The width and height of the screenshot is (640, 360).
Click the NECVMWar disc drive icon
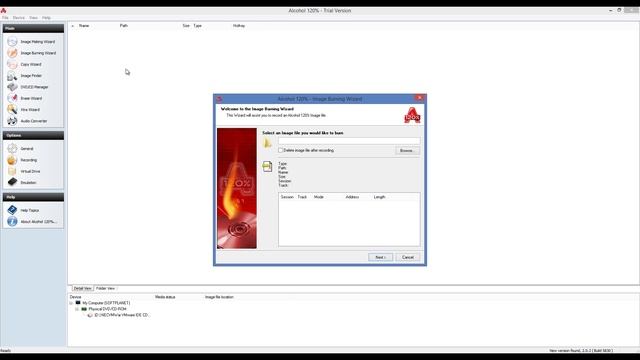click(x=90, y=315)
